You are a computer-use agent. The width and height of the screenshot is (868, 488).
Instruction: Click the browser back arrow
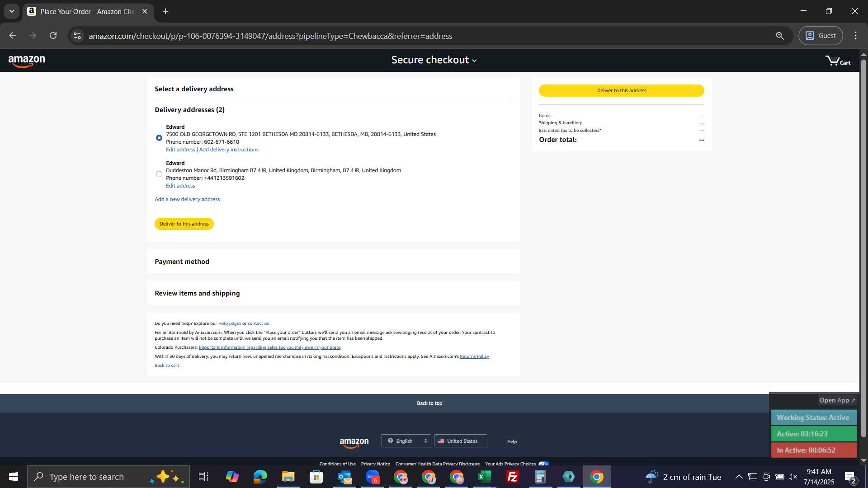point(13,36)
